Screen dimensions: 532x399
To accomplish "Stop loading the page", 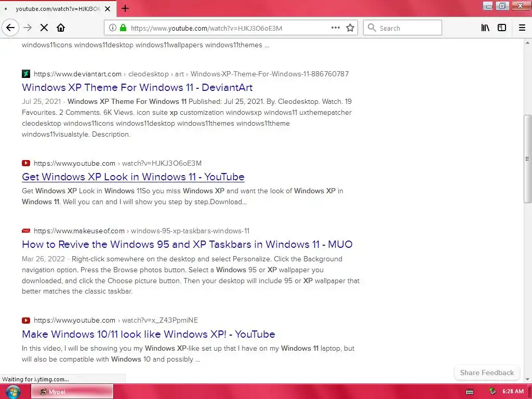I will coord(44,28).
